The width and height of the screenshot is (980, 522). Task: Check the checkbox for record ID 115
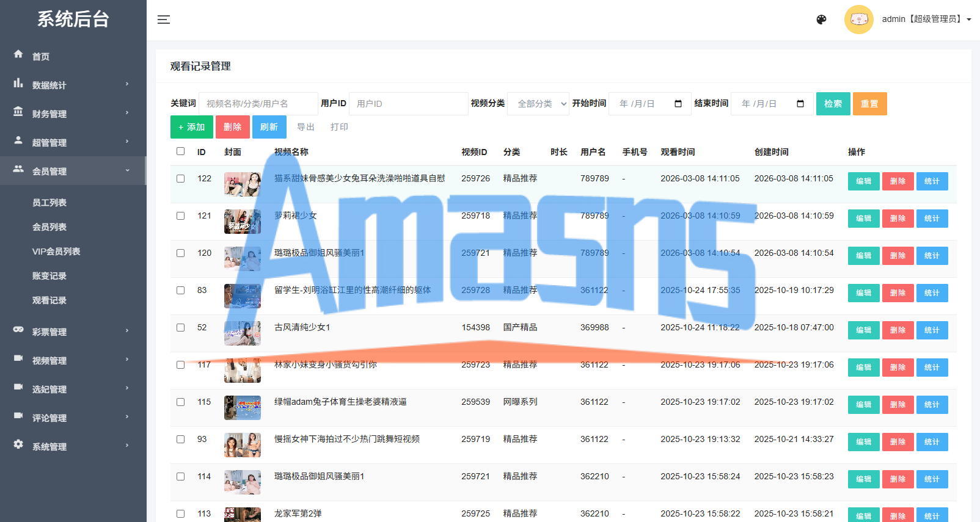click(180, 402)
